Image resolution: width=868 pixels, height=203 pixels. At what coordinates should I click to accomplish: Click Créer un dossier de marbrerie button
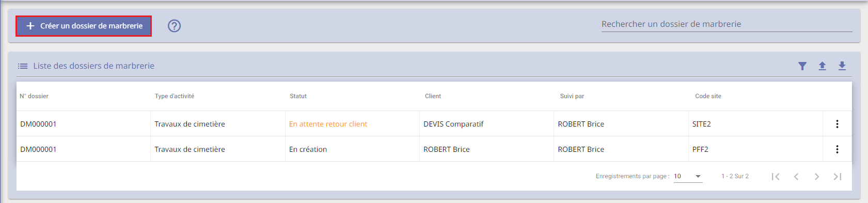coord(84,26)
